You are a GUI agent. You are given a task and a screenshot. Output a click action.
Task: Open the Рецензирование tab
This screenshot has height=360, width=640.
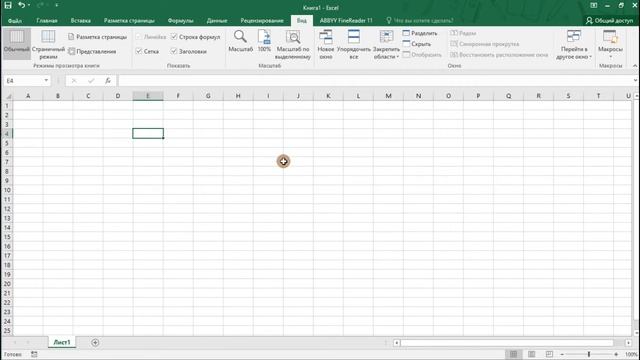(x=262, y=20)
